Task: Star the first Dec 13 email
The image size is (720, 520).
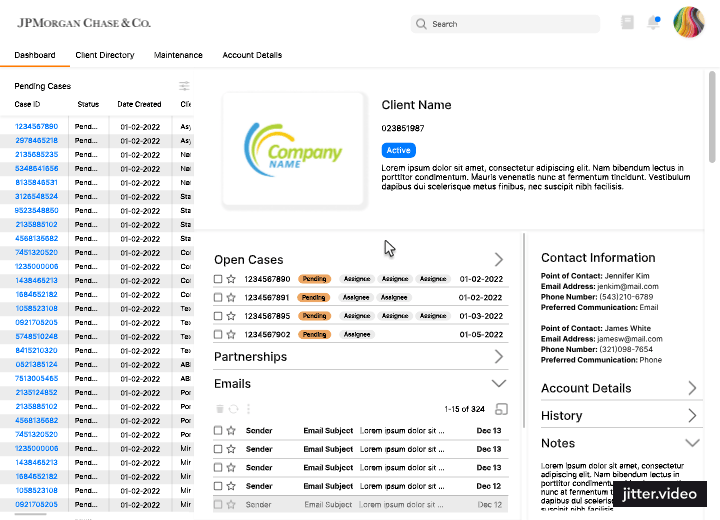Action: pos(231,430)
